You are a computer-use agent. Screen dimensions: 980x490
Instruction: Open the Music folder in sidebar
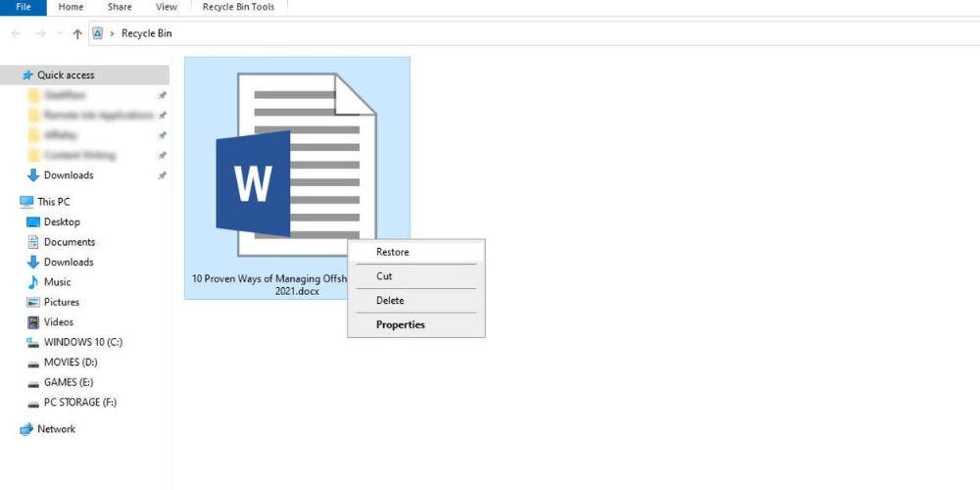click(58, 282)
